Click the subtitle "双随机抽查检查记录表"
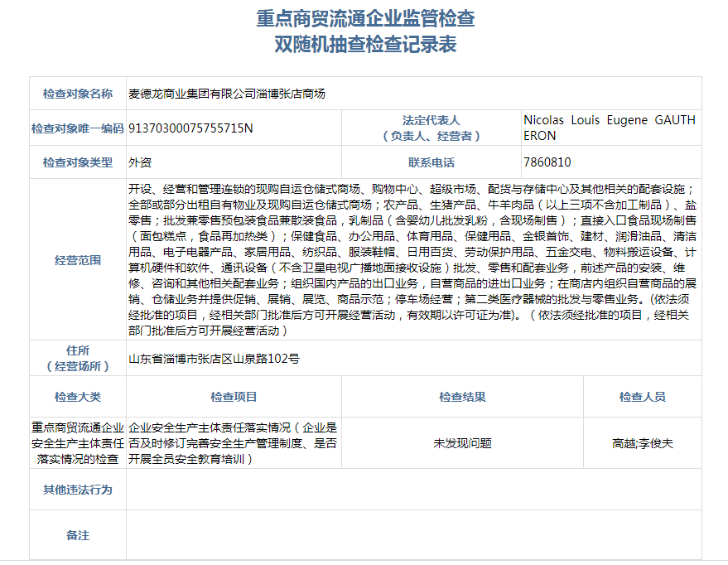 (365, 45)
